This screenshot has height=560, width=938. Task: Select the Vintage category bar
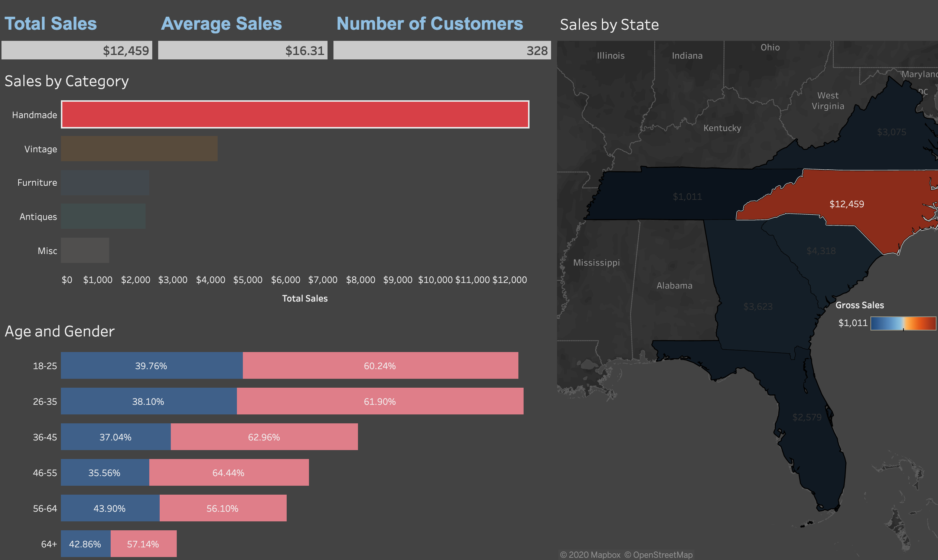pyautogui.click(x=139, y=149)
